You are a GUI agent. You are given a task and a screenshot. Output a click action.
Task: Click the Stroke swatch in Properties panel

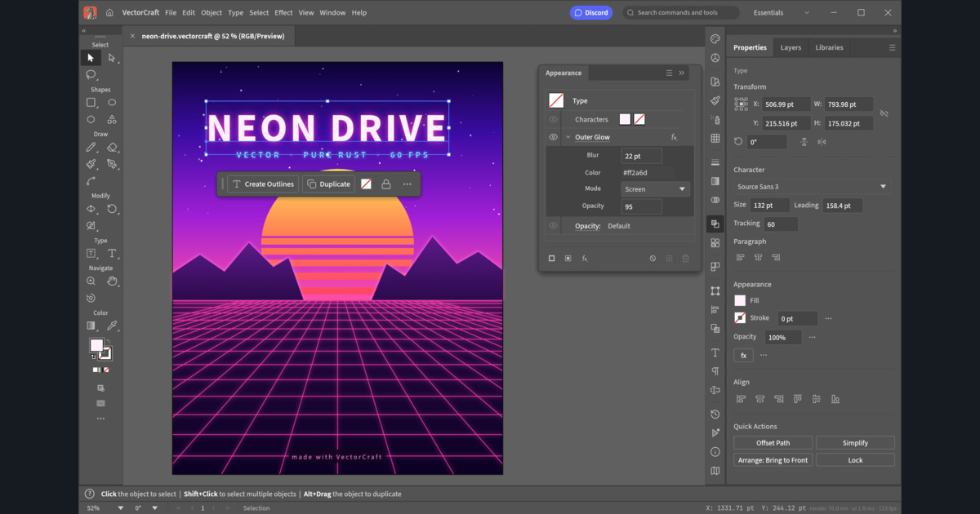(x=740, y=318)
